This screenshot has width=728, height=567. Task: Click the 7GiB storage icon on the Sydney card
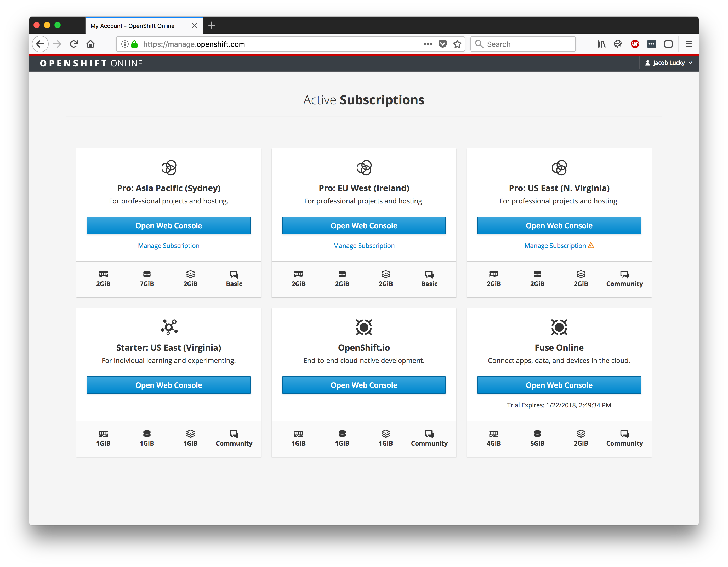147,274
